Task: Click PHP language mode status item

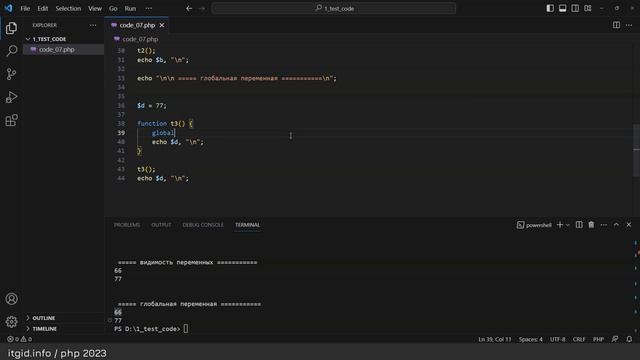Action: click(598, 339)
